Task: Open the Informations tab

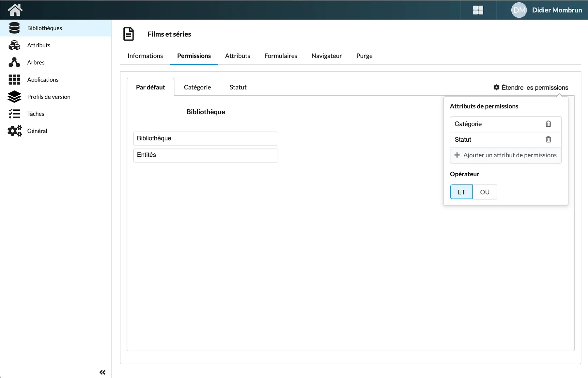Action: [145, 56]
